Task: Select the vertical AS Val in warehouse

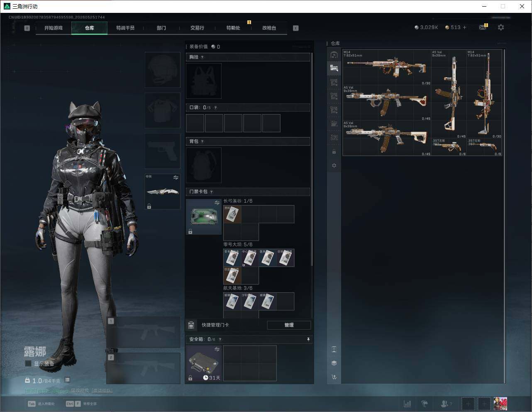Action: [449, 94]
